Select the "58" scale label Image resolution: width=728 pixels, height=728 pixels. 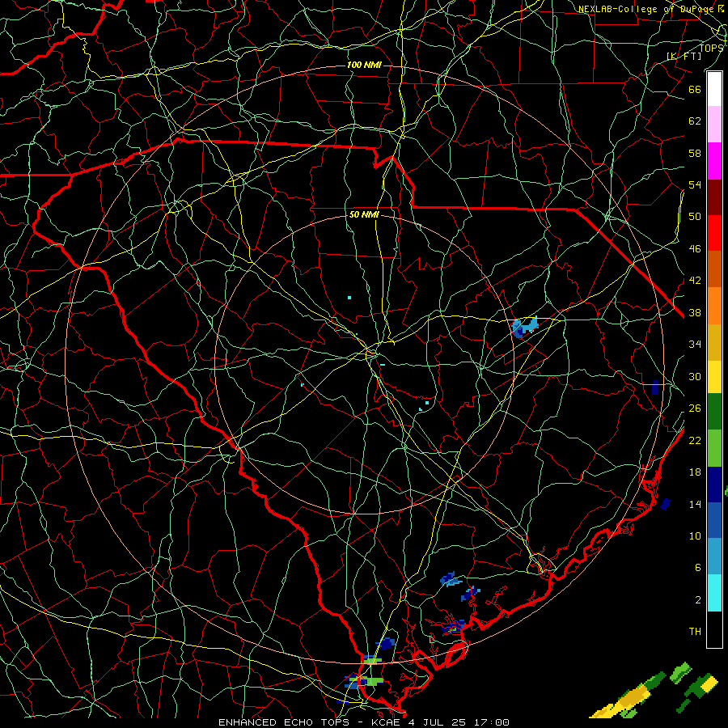(695, 153)
